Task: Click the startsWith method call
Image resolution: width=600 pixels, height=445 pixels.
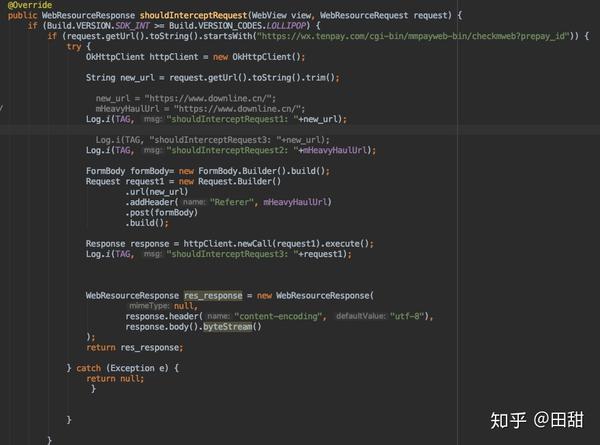Action: click(x=228, y=36)
